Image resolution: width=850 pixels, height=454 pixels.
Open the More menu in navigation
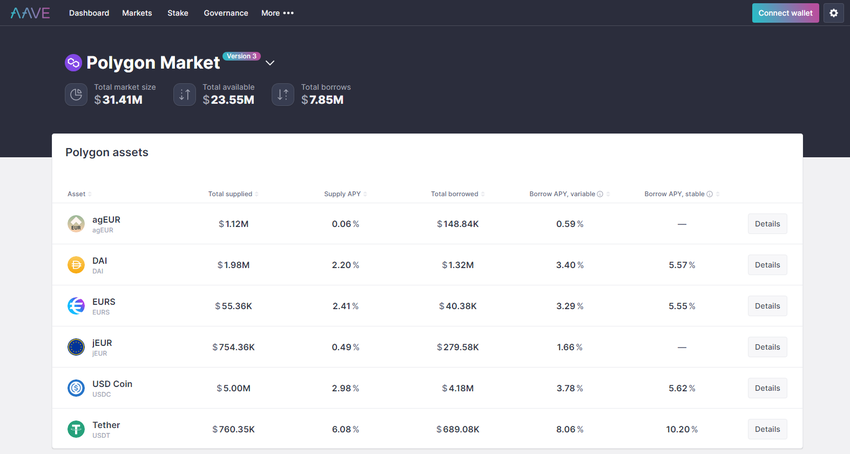[277, 13]
